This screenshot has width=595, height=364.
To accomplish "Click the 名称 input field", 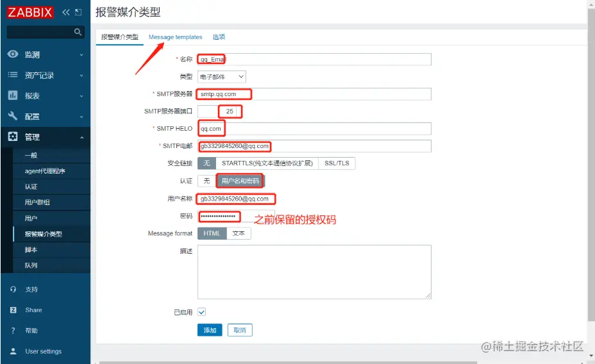I will pos(314,59).
